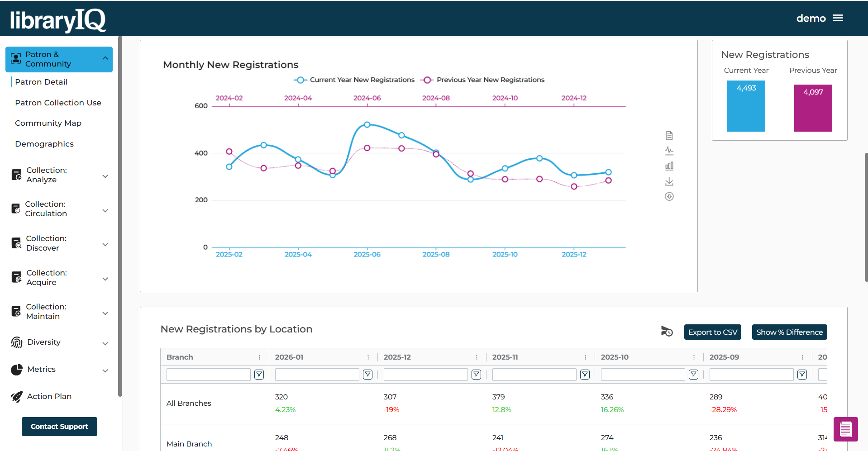Click circular download icon beside the chart

(669, 196)
